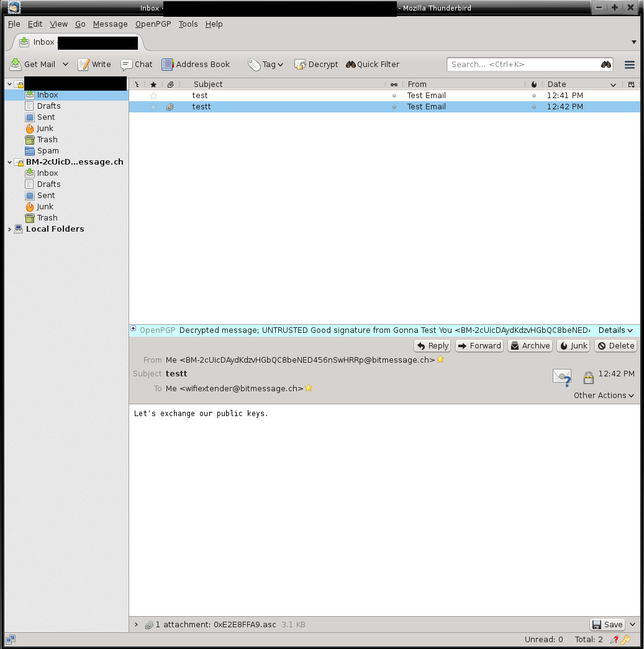Open the Get Mail dropdown arrow
Screen dimensions: 644x649
coord(65,64)
